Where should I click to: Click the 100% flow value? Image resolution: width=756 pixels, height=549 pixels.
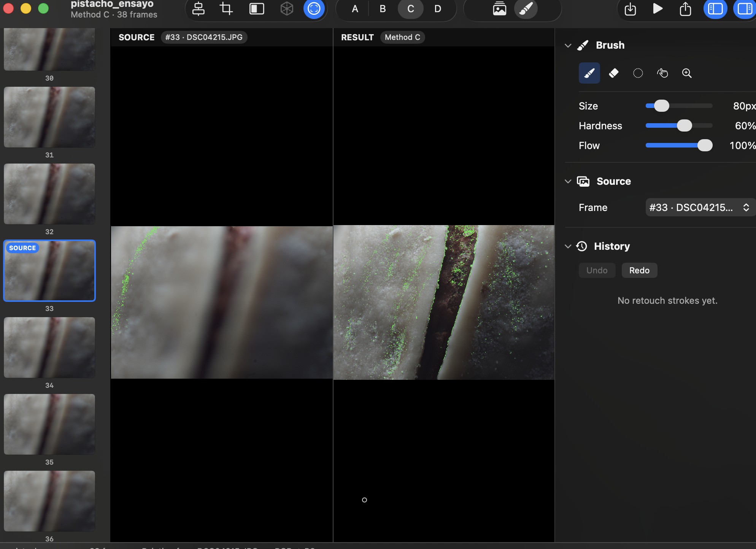pos(742,145)
